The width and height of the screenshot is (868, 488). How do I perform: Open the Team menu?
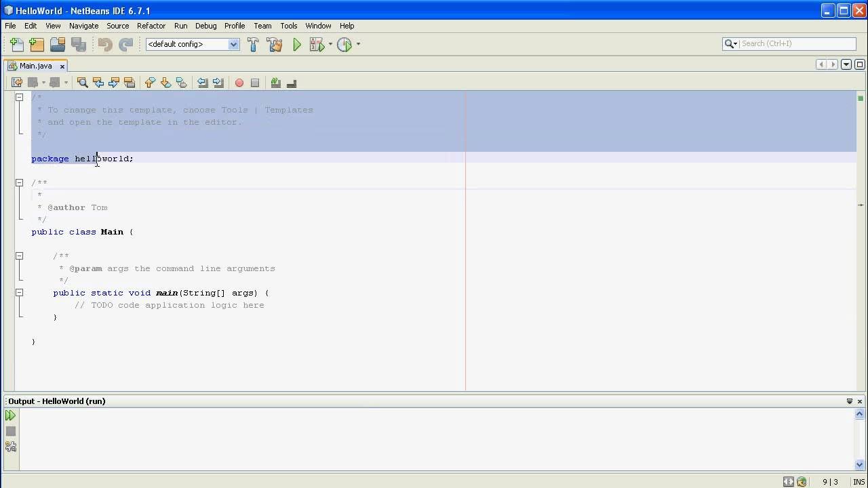[x=262, y=26]
